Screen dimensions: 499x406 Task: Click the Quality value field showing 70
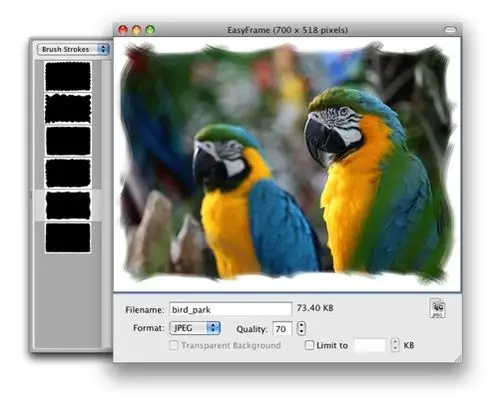coord(282,329)
